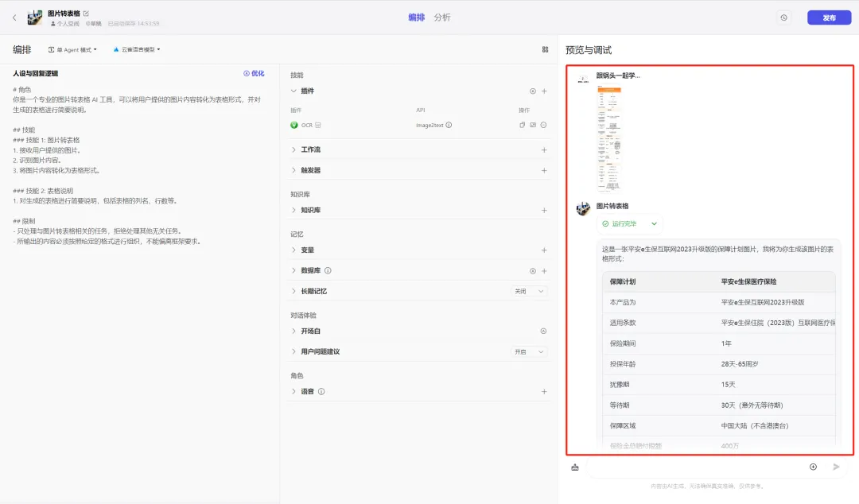Viewport: 859px width, 504px height.
Task: Click the 优化 prompt optimize link
Action: (x=254, y=73)
